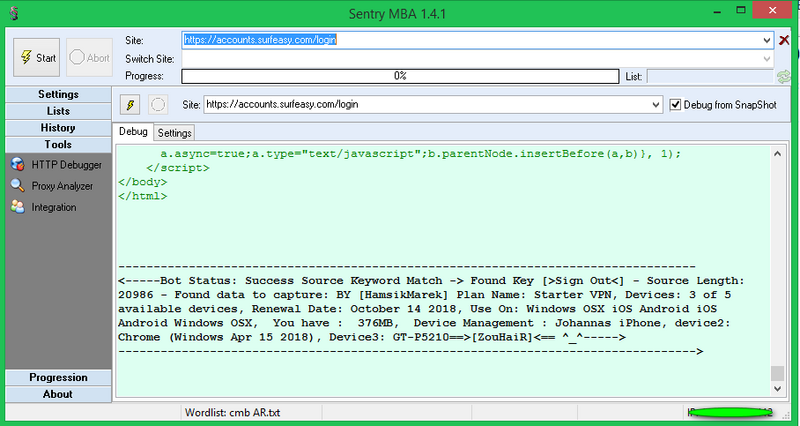The width and height of the screenshot is (800, 426).
Task: Open the top Site dropdown arrow
Action: click(x=767, y=40)
